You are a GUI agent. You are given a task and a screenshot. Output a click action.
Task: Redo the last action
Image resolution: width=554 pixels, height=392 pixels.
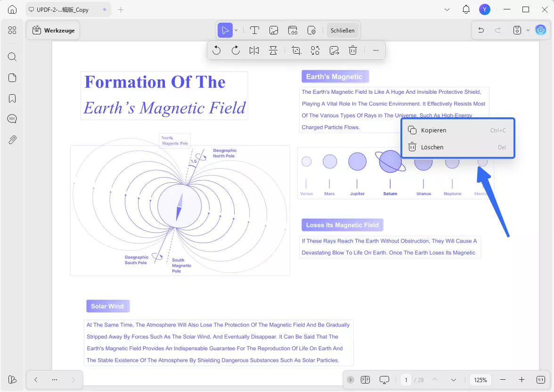(x=498, y=31)
